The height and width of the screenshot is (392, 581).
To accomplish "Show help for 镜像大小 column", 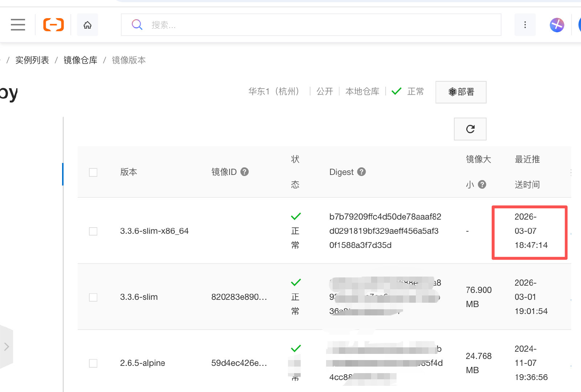I will click(x=482, y=184).
